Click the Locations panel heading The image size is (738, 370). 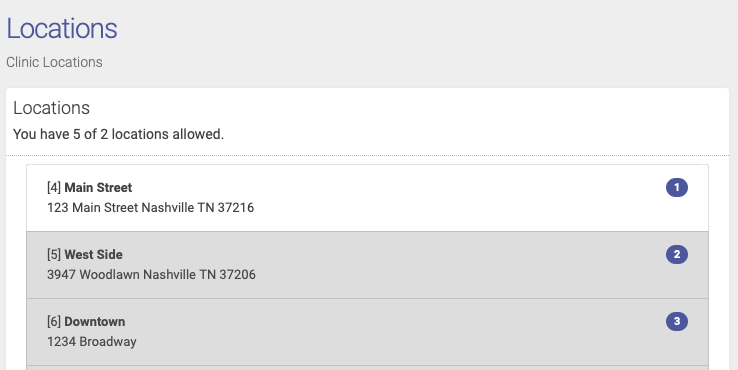(51, 108)
